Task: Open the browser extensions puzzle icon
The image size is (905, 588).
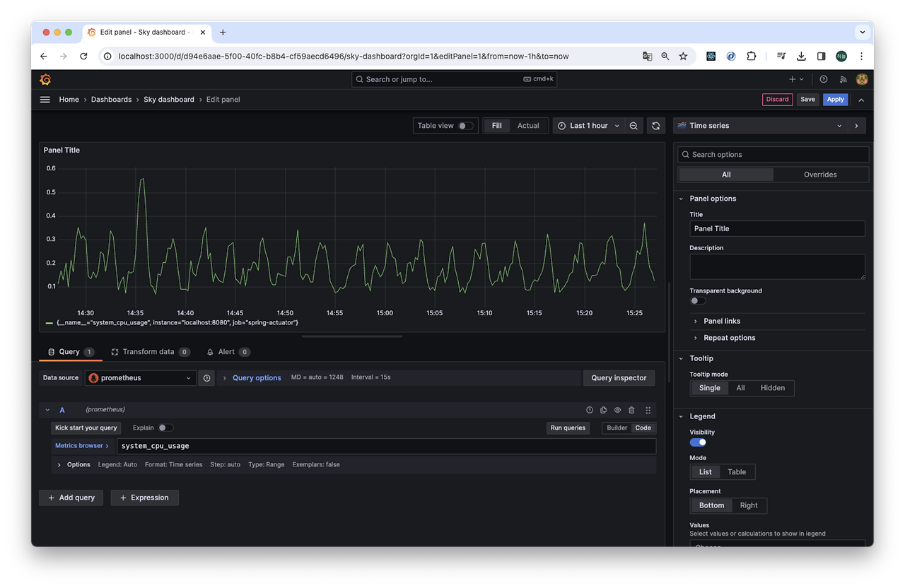Action: (751, 56)
